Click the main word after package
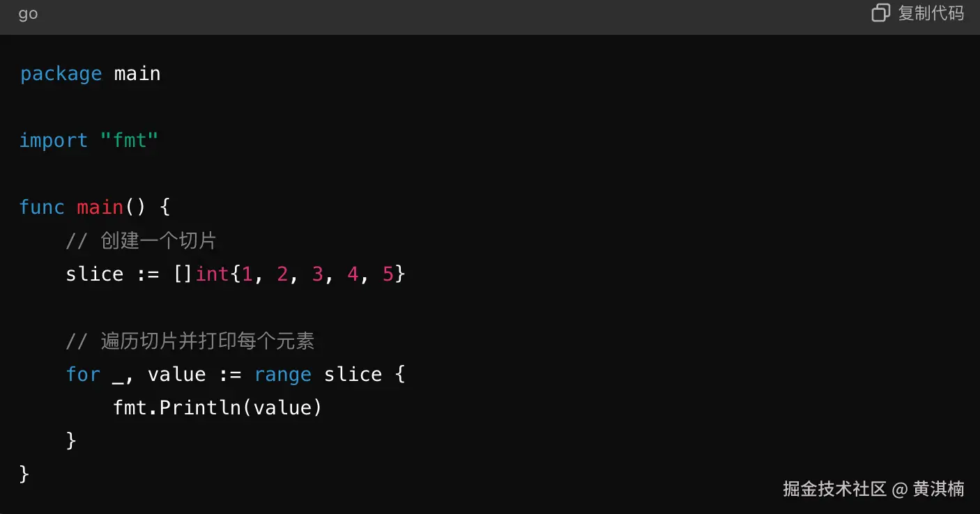This screenshot has width=980, height=514. coord(137,74)
